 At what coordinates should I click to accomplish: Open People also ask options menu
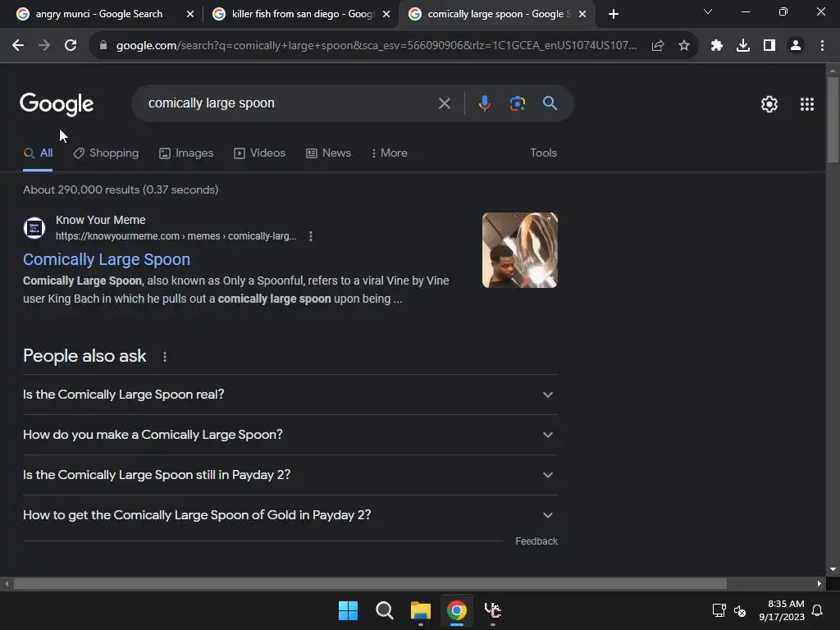(164, 357)
